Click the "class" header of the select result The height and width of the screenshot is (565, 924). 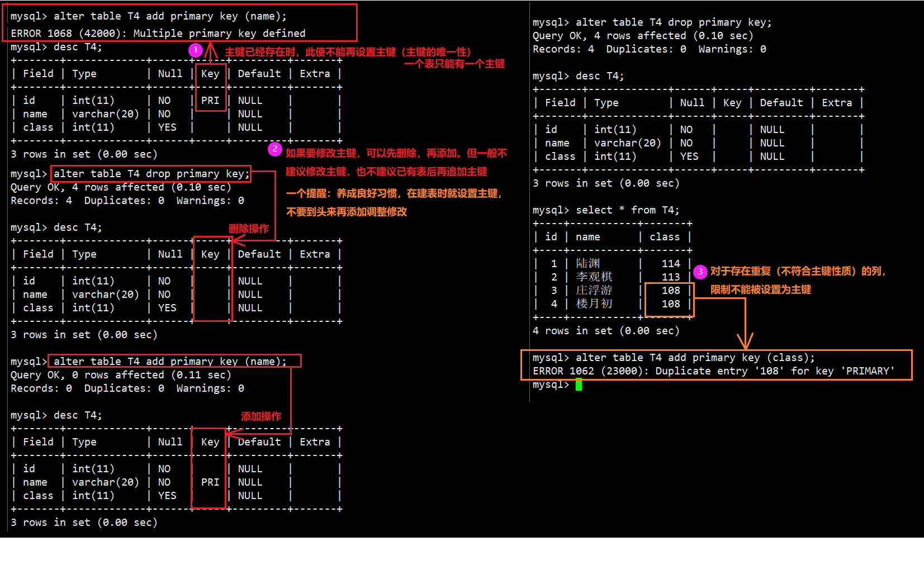[x=665, y=237]
